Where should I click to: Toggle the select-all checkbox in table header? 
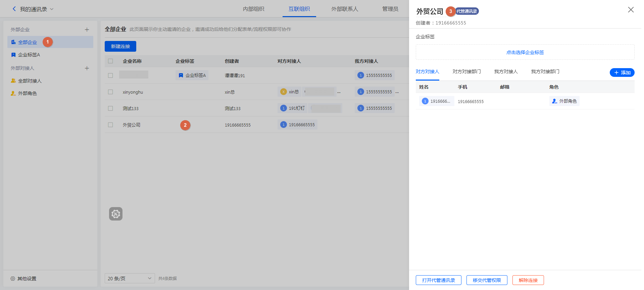click(110, 61)
